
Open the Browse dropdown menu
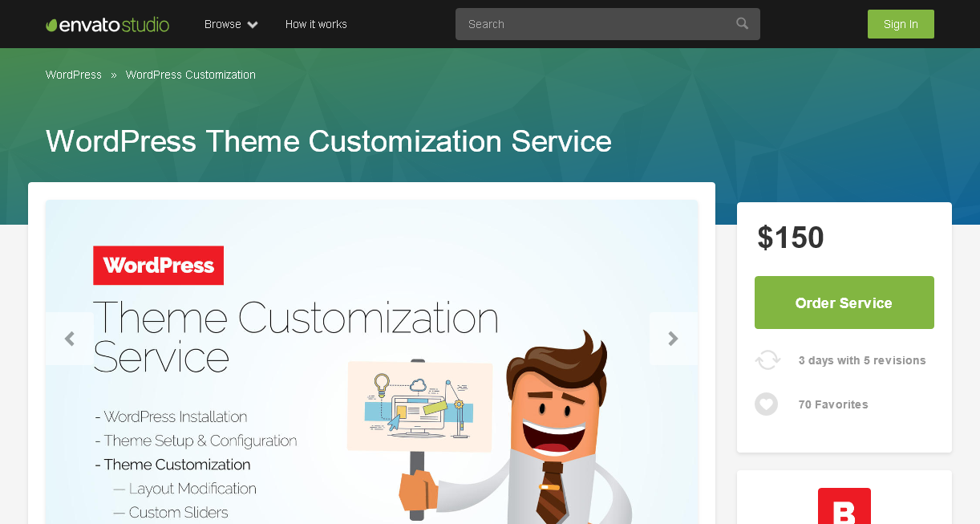point(231,25)
